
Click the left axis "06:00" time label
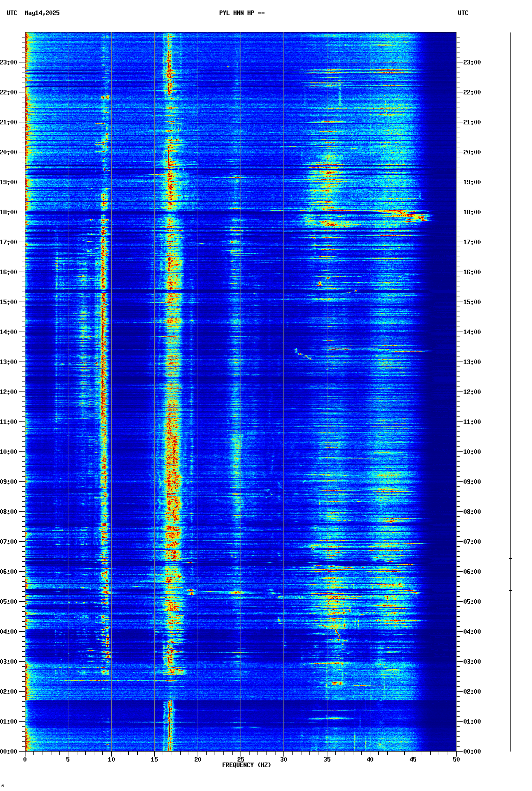click(8, 572)
